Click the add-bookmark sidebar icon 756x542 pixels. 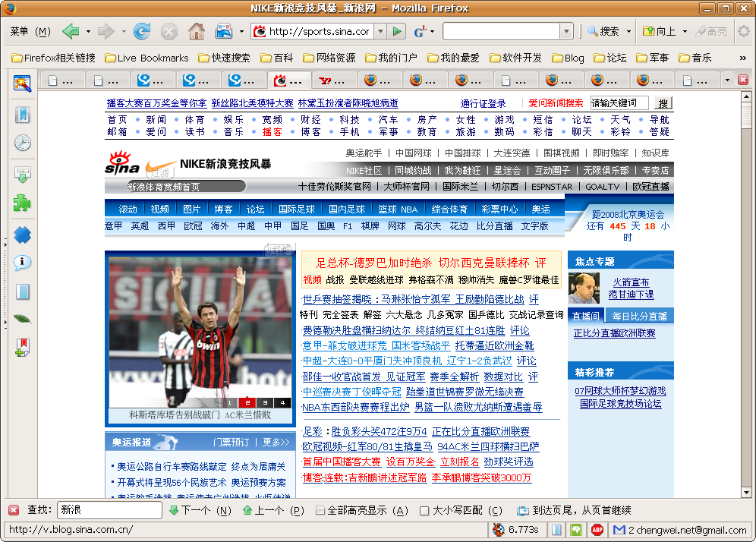pos(22,347)
